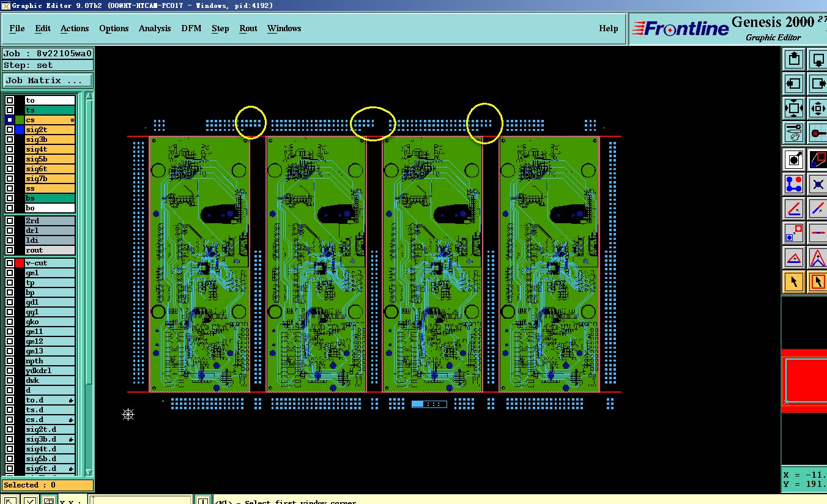
Task: Open the Step menu
Action: [x=220, y=28]
